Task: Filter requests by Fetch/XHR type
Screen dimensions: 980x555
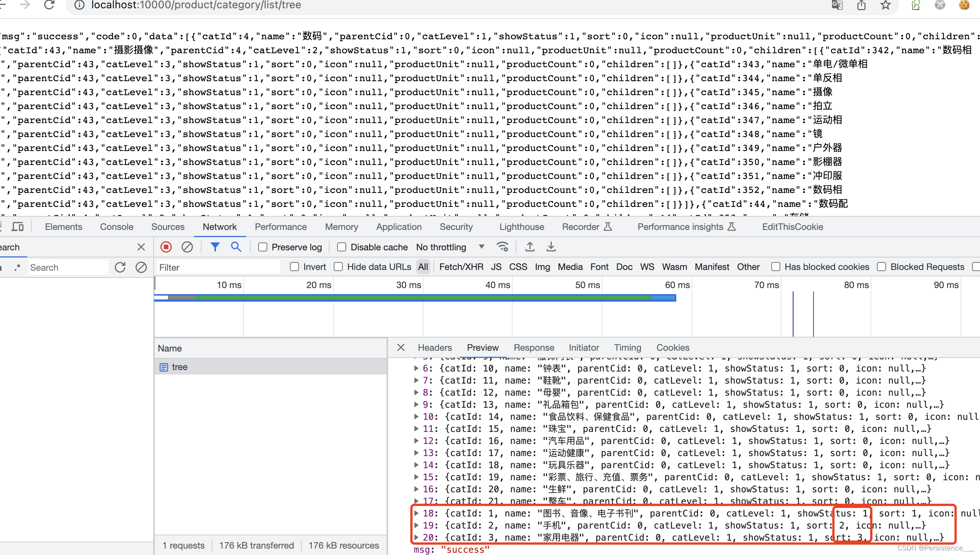Action: coord(461,267)
